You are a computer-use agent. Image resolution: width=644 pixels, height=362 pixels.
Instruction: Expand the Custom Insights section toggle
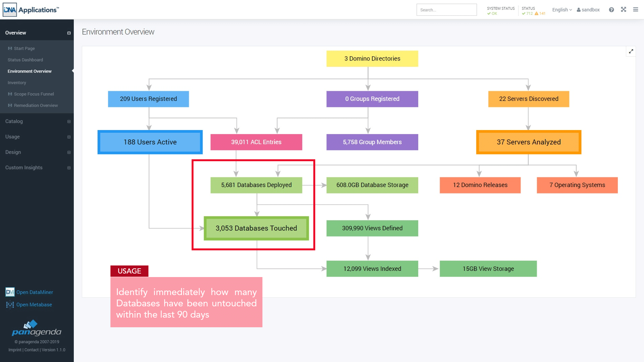tap(69, 168)
